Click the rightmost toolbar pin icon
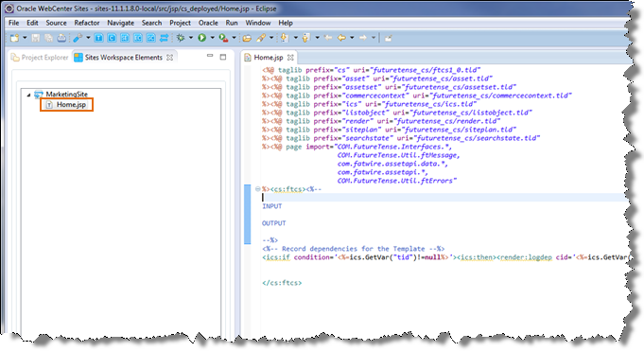Viewport: 644px width, 351px height. coord(388,38)
